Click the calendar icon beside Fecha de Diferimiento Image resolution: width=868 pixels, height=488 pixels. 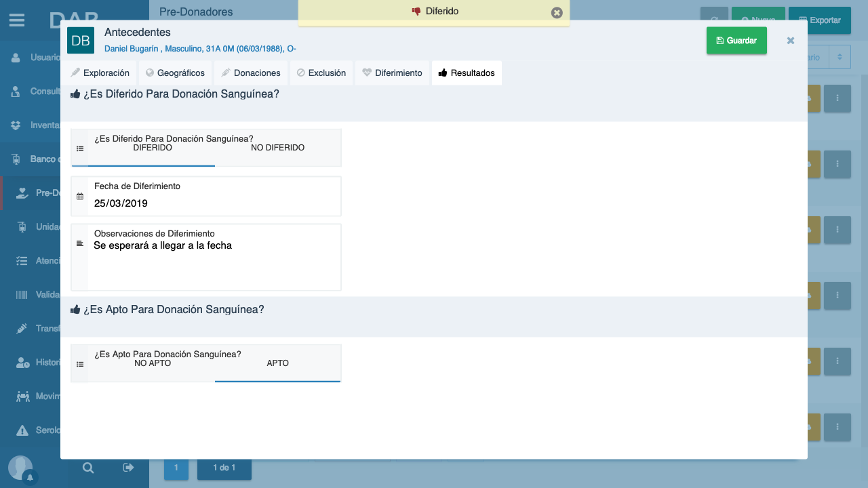(80, 197)
